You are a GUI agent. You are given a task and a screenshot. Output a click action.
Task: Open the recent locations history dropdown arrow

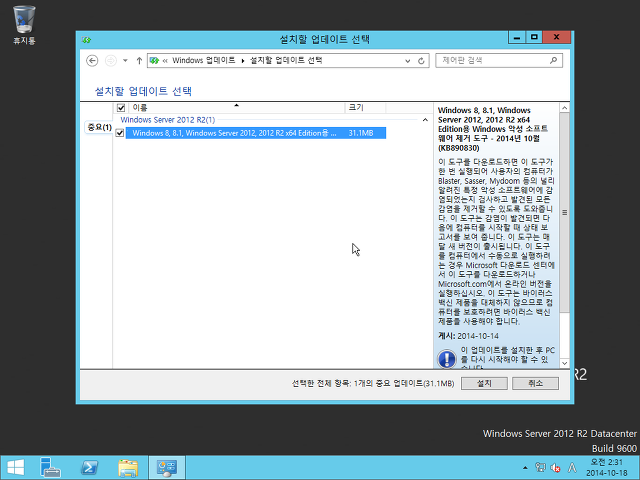pos(125,61)
